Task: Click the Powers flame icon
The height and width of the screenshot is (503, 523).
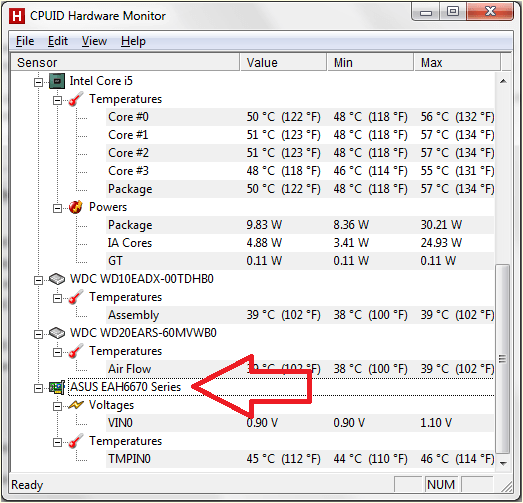Action: (76, 207)
